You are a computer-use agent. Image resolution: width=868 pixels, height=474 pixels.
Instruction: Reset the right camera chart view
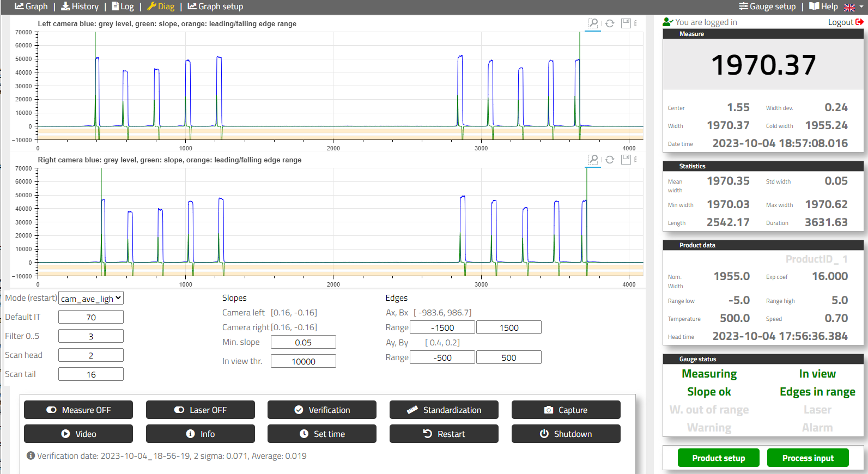[x=610, y=159]
